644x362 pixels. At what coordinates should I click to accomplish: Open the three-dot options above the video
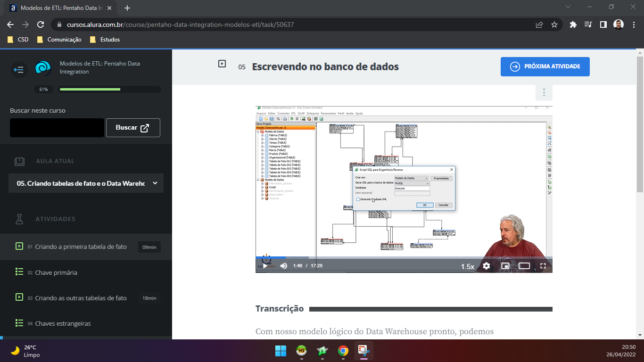pos(544,92)
